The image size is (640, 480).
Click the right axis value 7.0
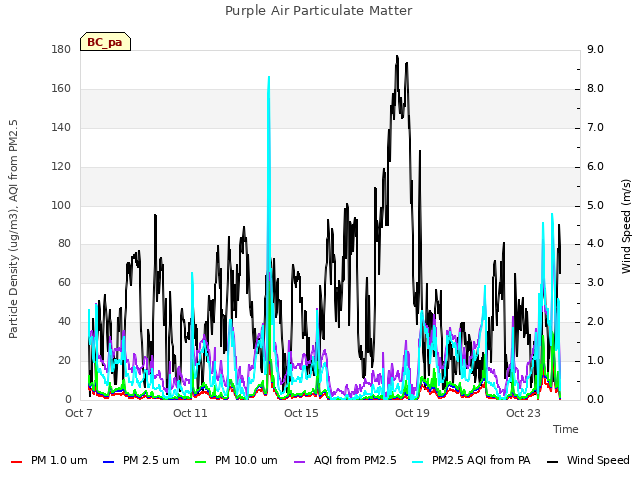[x=595, y=127]
